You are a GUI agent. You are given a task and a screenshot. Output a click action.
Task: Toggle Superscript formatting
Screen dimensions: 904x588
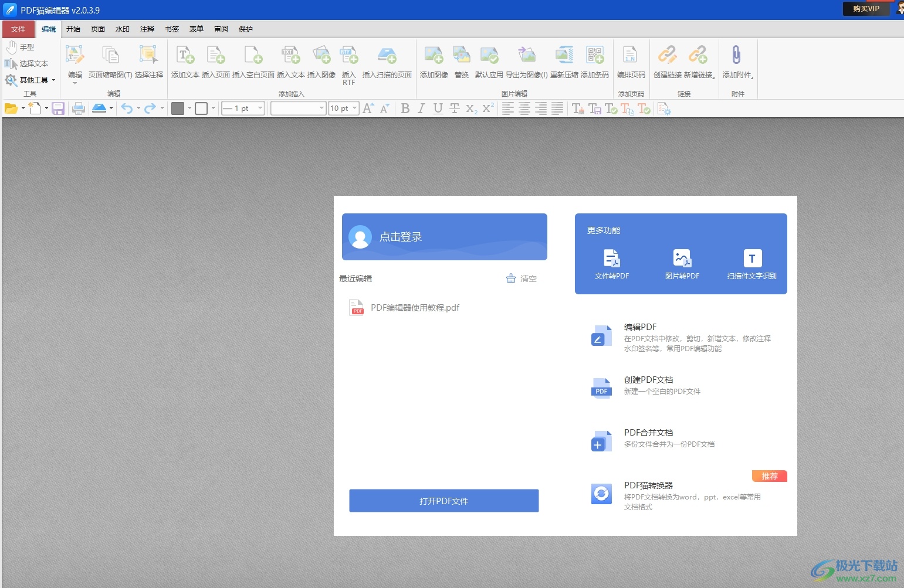pos(488,108)
